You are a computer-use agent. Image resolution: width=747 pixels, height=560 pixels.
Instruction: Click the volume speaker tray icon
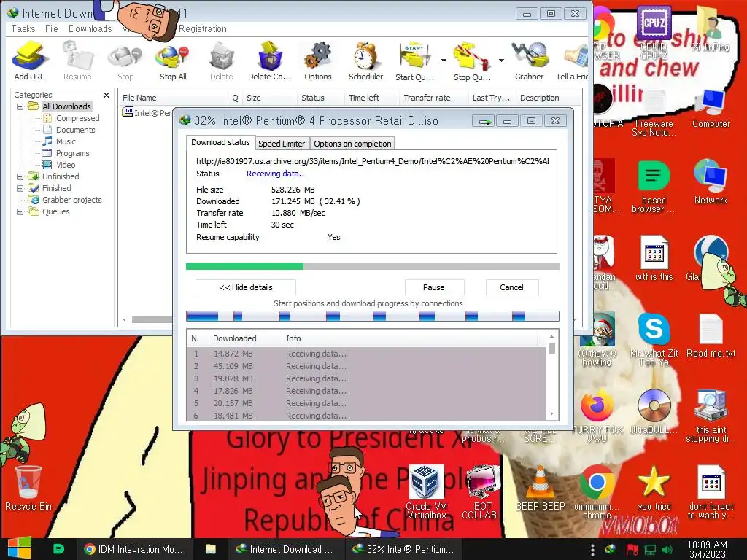(x=667, y=550)
